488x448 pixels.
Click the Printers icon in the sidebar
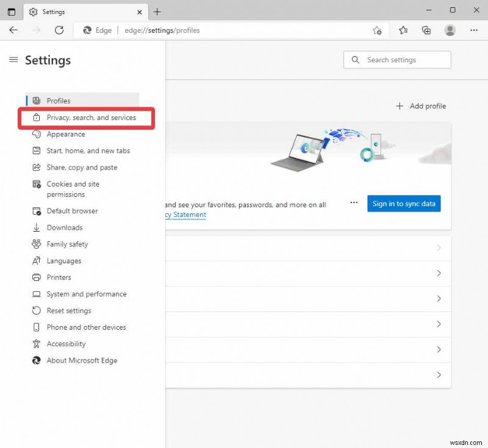[37, 277]
